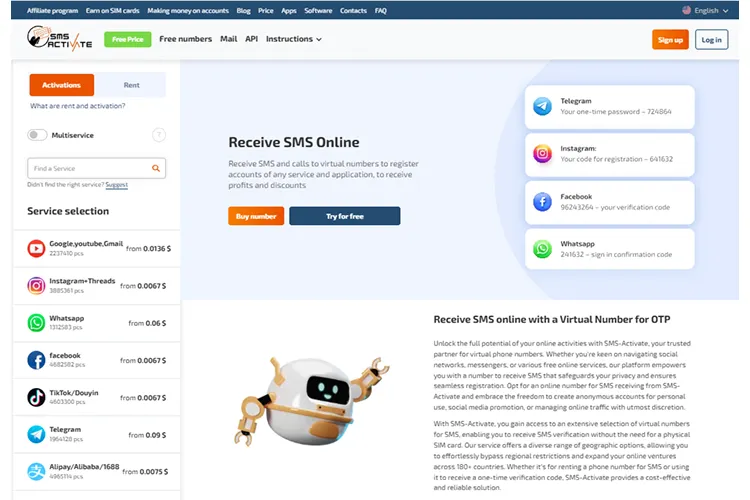
Task: Open the Apps link in the top bar
Action: (x=288, y=11)
